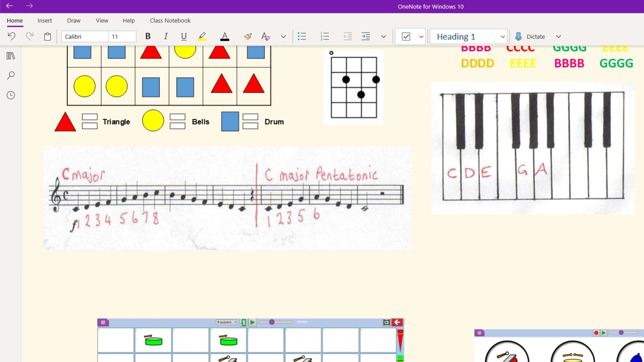Open recent notes
644x362 pixels.
pos(11,95)
